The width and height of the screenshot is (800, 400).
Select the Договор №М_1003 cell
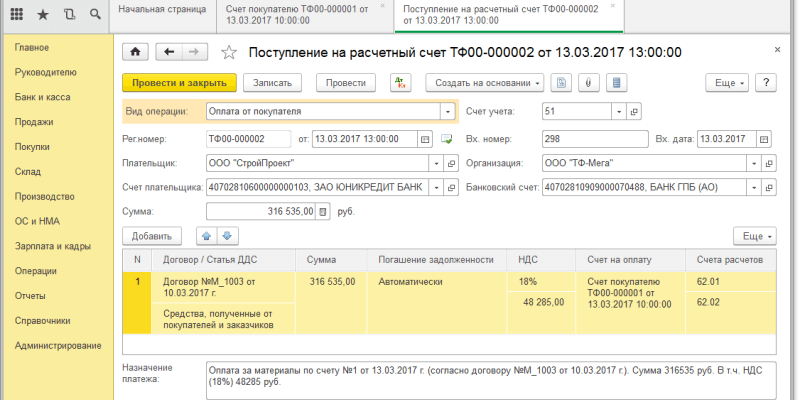tap(223, 287)
